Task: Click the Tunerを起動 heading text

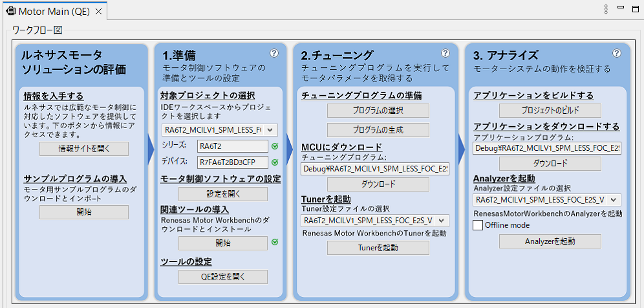Action: point(326,199)
